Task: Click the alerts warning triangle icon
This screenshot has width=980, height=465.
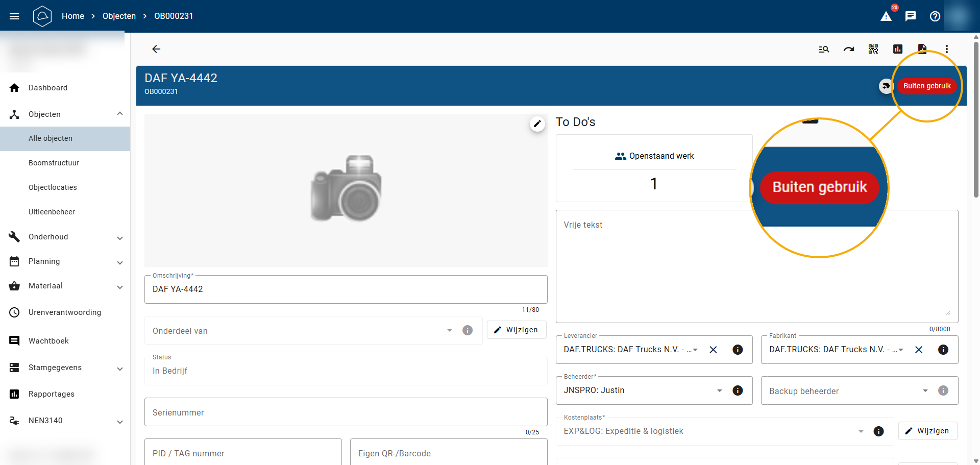Action: click(x=886, y=16)
